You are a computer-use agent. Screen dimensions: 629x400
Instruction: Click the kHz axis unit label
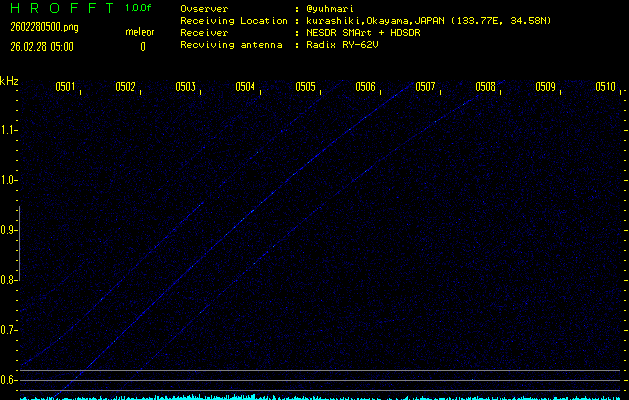9,81
